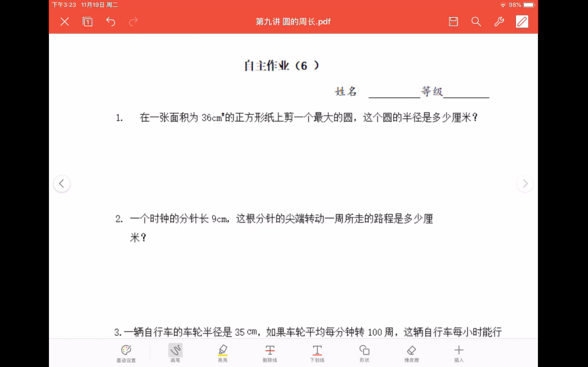This screenshot has width=588, height=367.
Task: Tap the date 11月19日 周二
Action: 100,5
